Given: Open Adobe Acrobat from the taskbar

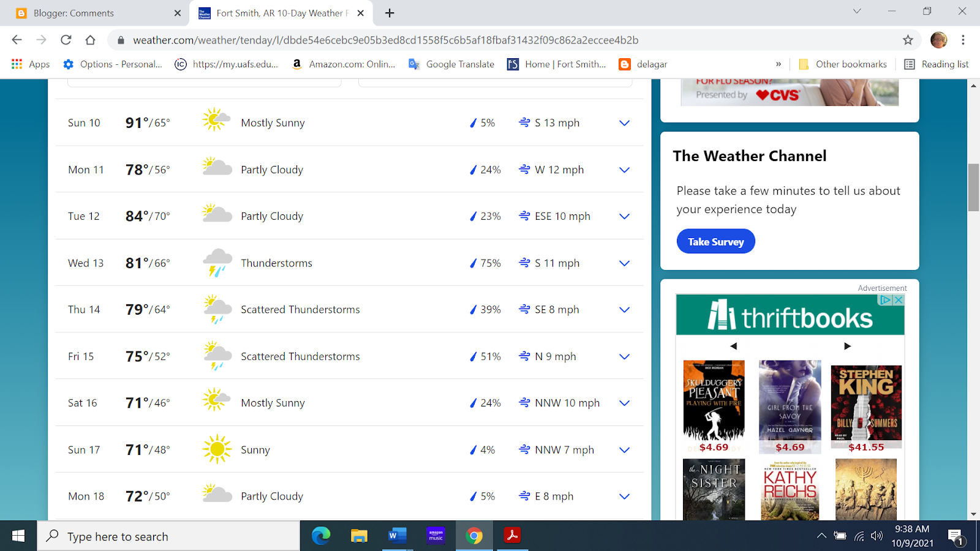Looking at the screenshot, I should point(512,536).
